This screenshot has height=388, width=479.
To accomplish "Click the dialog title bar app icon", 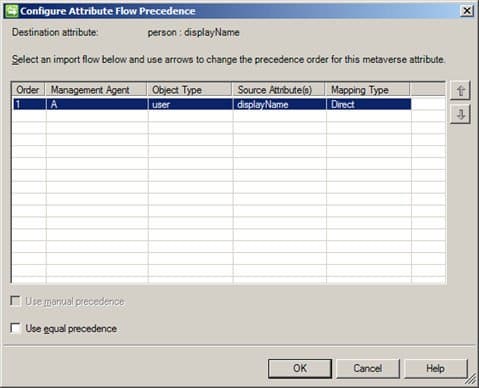I will 11,11.
